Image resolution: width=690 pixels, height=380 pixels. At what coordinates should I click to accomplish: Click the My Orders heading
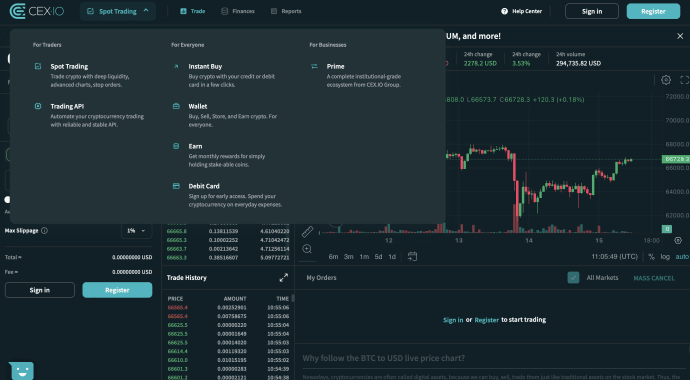(x=321, y=278)
